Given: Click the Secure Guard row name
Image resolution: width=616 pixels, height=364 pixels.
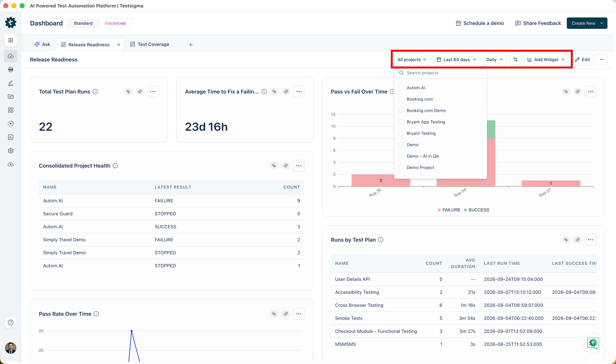Looking at the screenshot, I should click(58, 214).
